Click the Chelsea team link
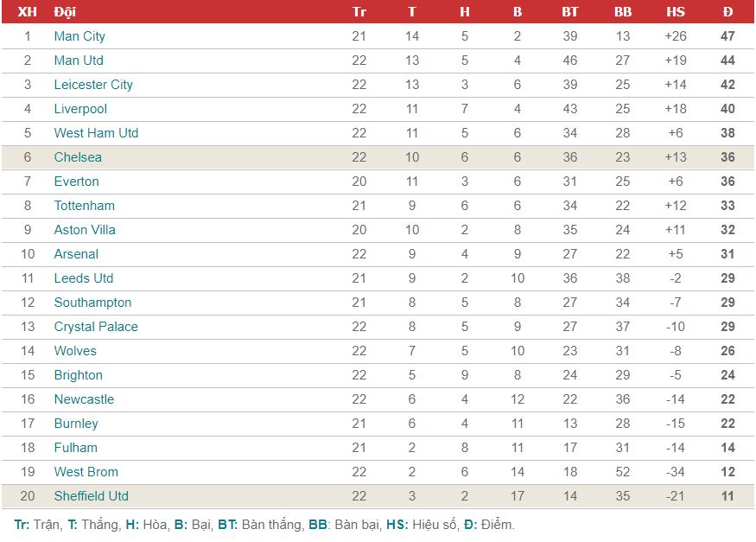The image size is (756, 542). 78,157
